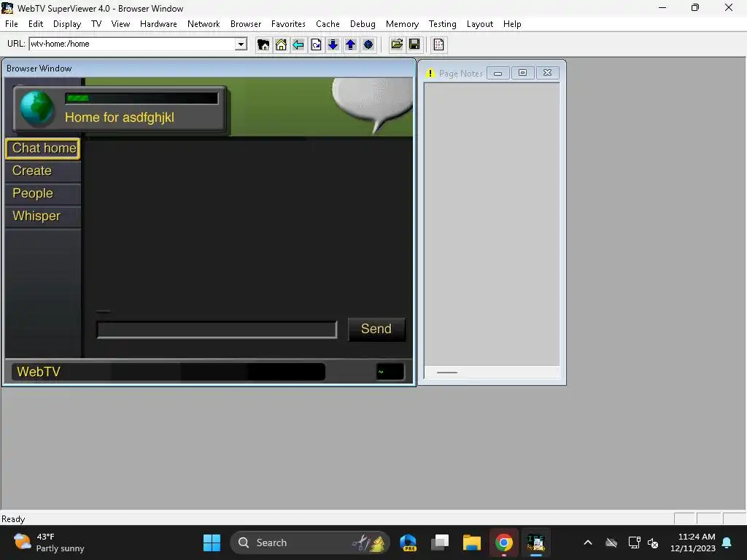Open the TV menu

[x=96, y=24]
